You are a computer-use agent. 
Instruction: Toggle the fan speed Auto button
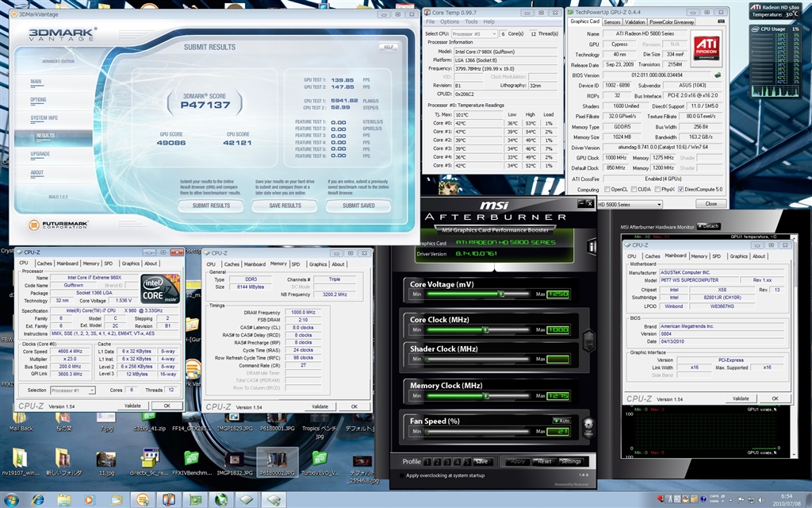561,420
